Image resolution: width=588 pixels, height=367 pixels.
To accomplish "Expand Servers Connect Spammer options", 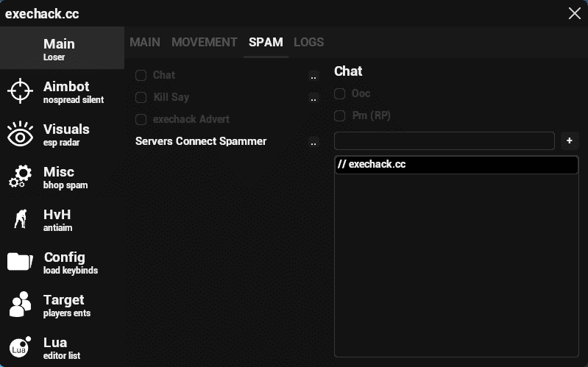I will pyautogui.click(x=314, y=142).
